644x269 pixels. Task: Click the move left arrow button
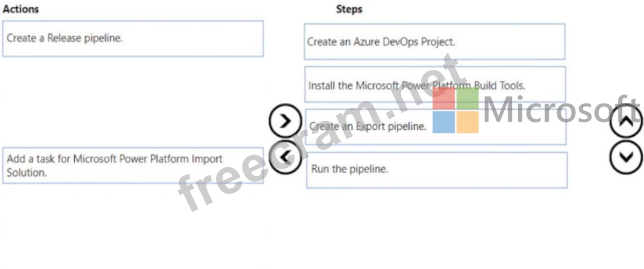click(285, 158)
